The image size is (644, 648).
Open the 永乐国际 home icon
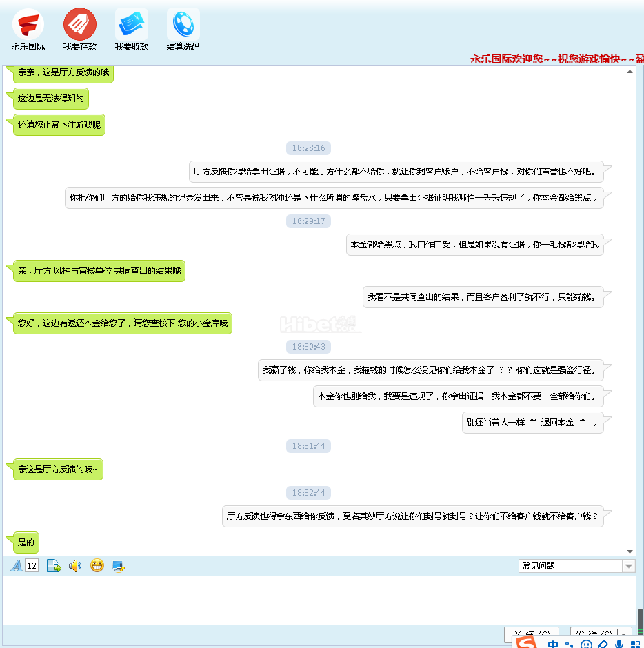28,25
